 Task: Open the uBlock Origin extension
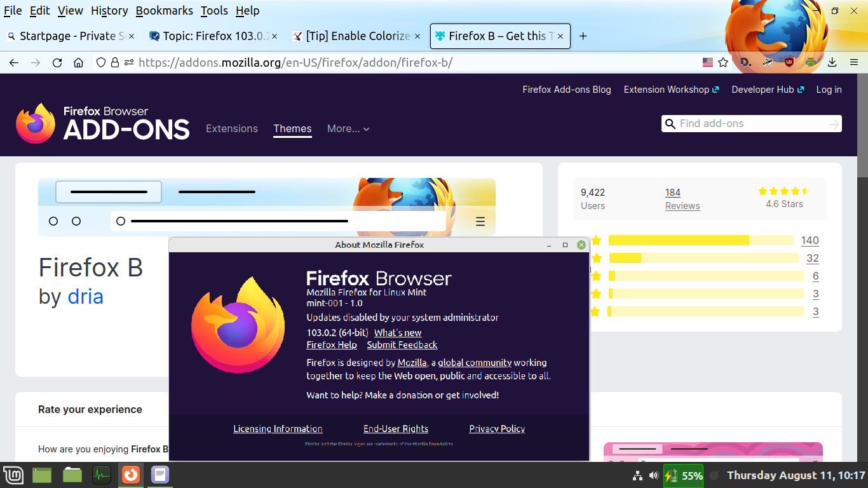pyautogui.click(x=789, y=62)
